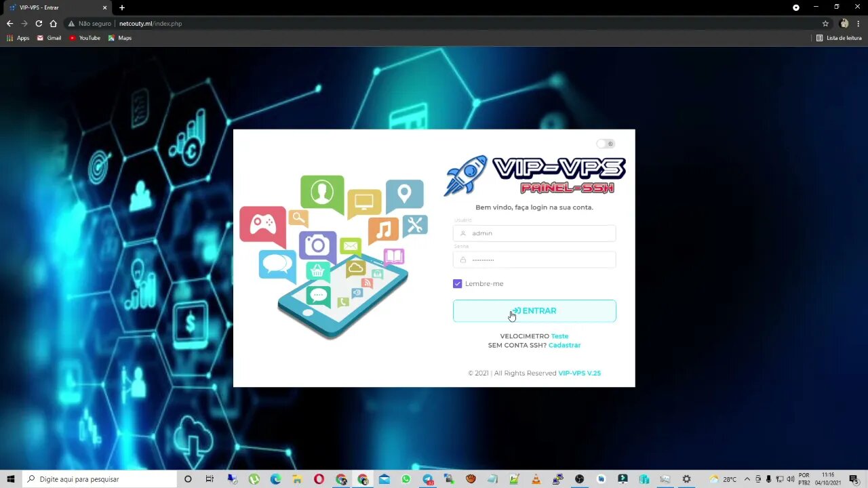868x488 pixels.
Task: Select the VIP-VPS - Entrar tab
Action: [58, 7]
